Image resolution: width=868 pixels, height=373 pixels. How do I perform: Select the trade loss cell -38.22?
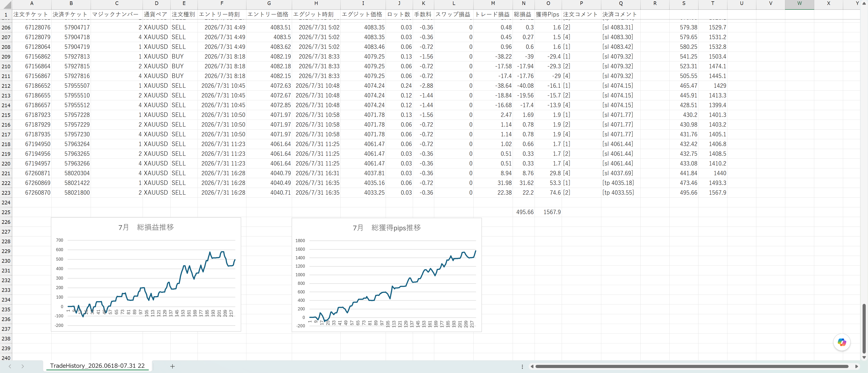(x=493, y=57)
